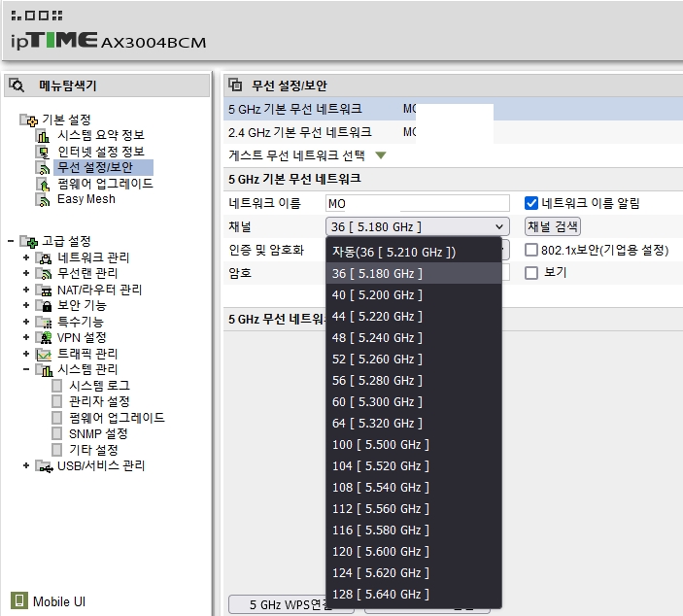Click the 특수기능 icon

pos(44,323)
